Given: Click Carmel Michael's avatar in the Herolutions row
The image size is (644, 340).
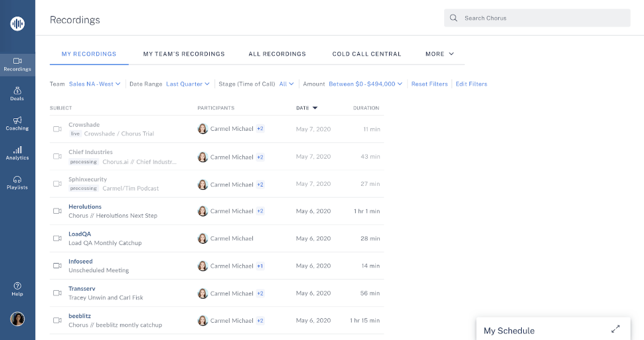Looking at the screenshot, I should 202,211.
